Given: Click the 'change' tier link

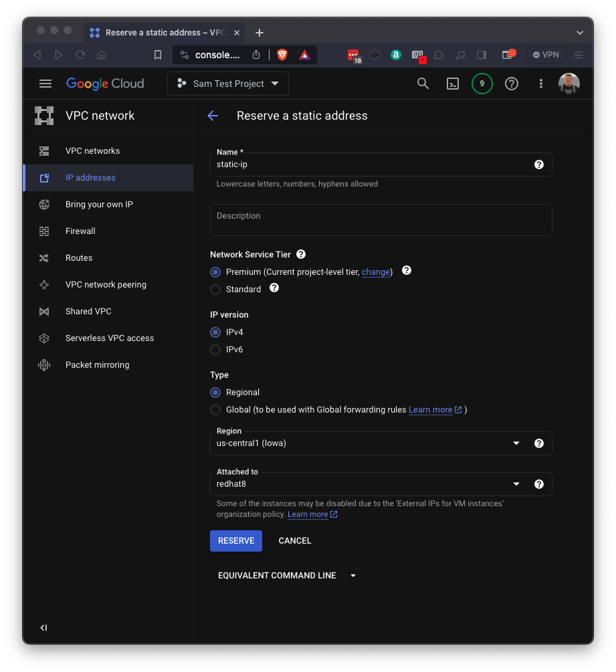Looking at the screenshot, I should [375, 272].
